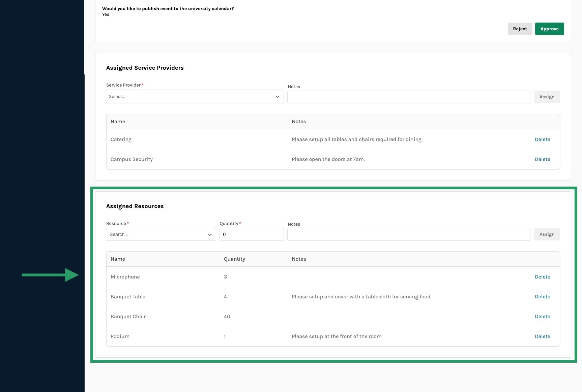Delete the Catering service provider
Image resolution: width=582 pixels, height=392 pixels.
click(542, 139)
